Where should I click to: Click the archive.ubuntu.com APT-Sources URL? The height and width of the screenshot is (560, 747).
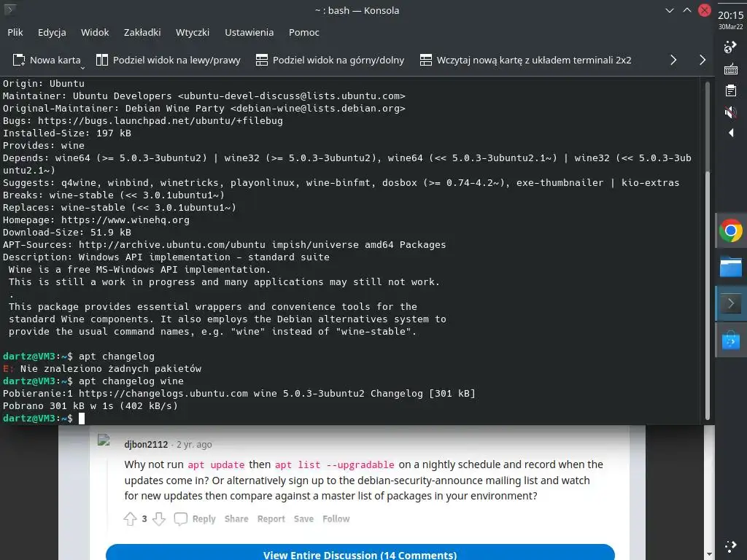click(x=172, y=245)
